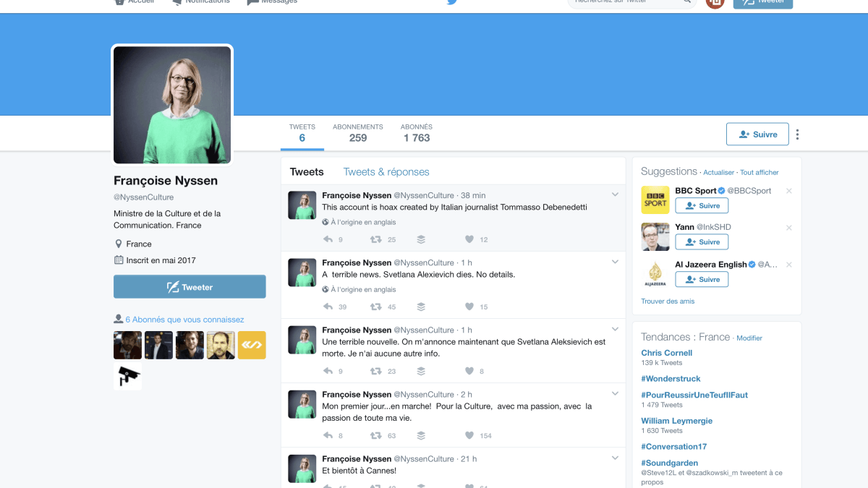Click the large profile photo
Screen dimensions: 868x488
(x=172, y=105)
